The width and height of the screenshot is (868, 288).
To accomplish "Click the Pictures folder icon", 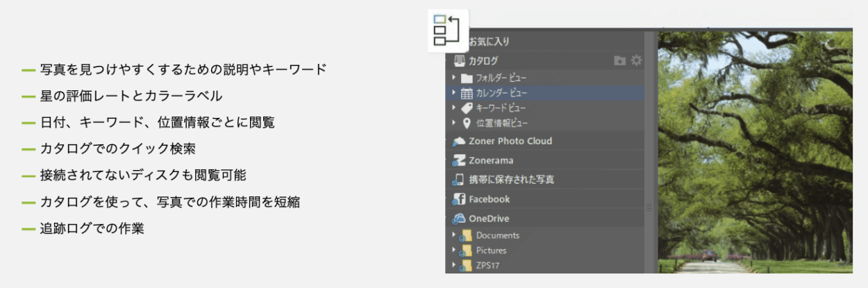I will (x=466, y=251).
